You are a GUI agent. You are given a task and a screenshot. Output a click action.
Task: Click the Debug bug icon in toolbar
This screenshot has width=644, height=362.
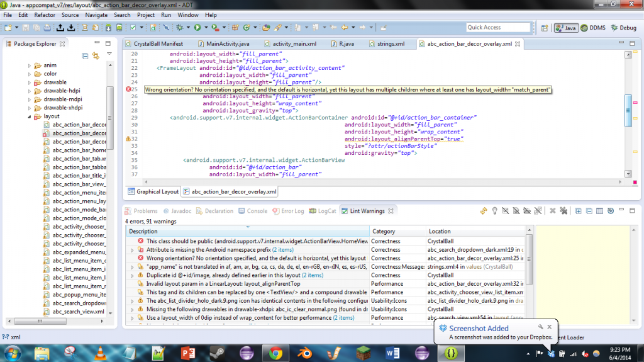pos(180,28)
